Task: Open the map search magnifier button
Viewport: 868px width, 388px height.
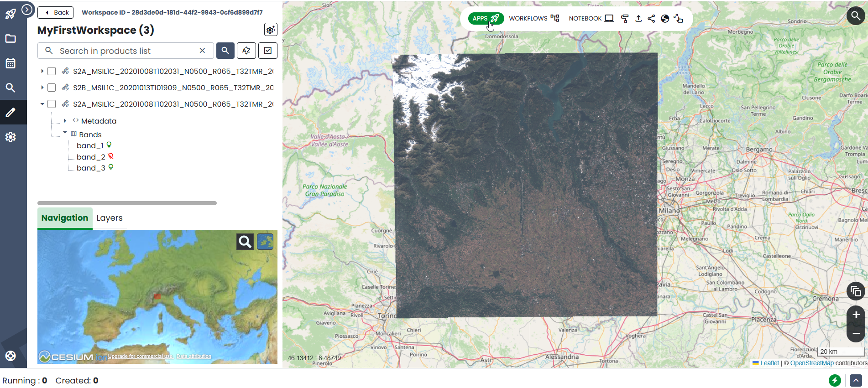Action: pos(856,16)
